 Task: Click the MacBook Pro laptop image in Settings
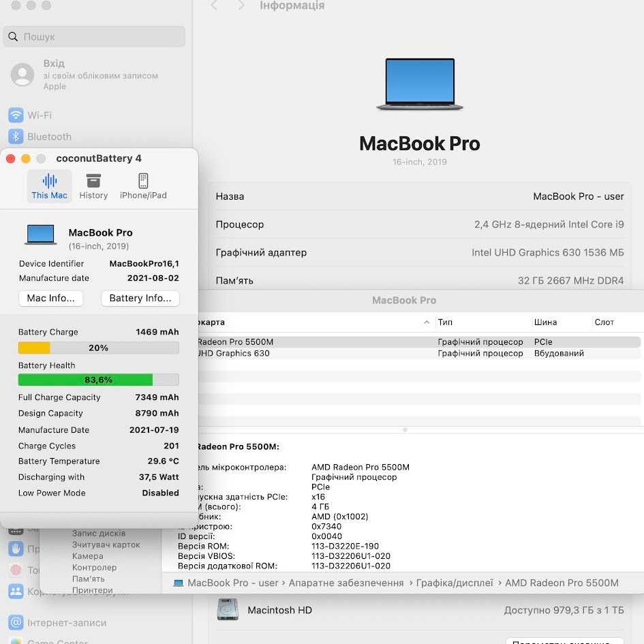pos(420,85)
